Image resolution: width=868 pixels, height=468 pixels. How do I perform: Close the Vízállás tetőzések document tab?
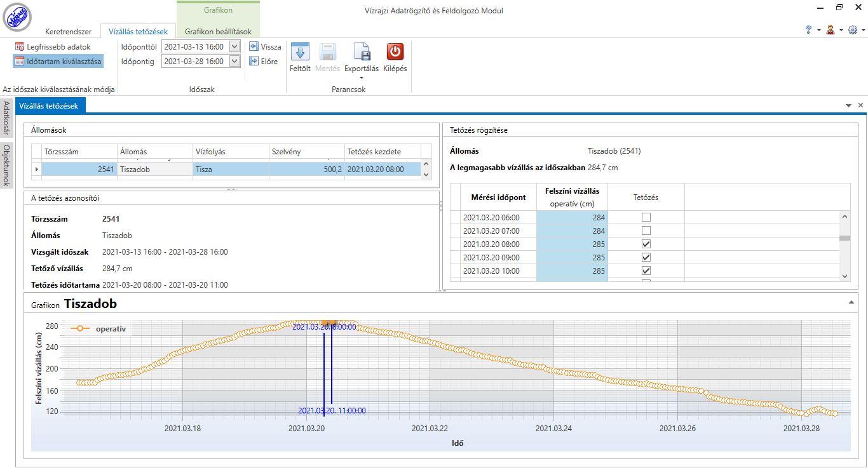(860, 105)
